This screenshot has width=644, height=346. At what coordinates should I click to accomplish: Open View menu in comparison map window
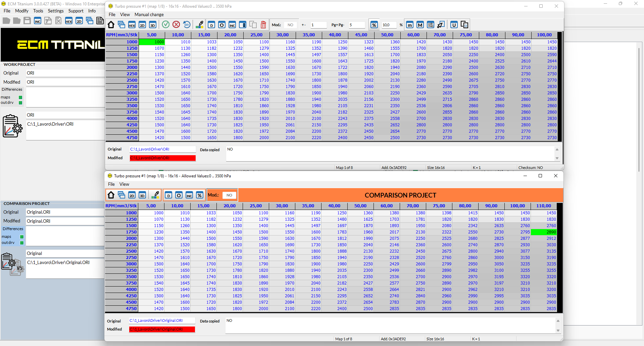124,184
